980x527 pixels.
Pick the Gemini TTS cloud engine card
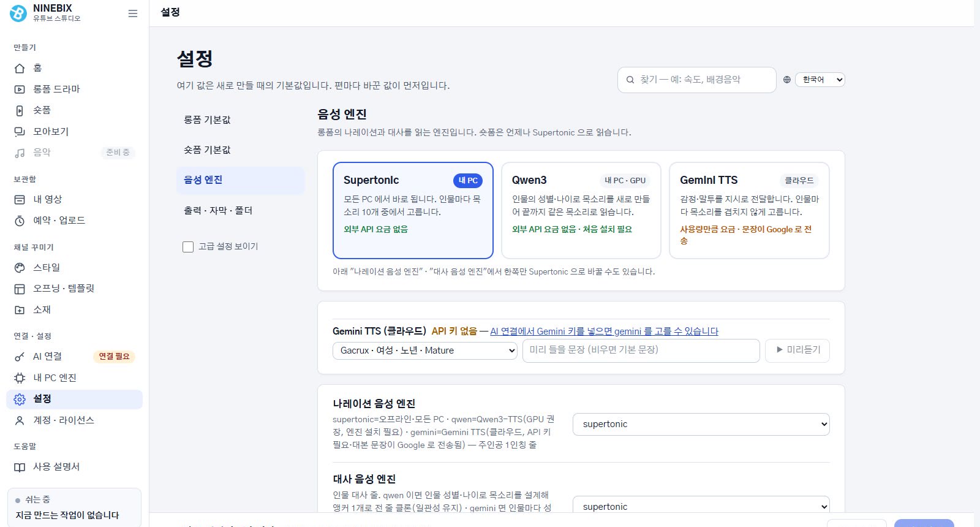pos(749,210)
